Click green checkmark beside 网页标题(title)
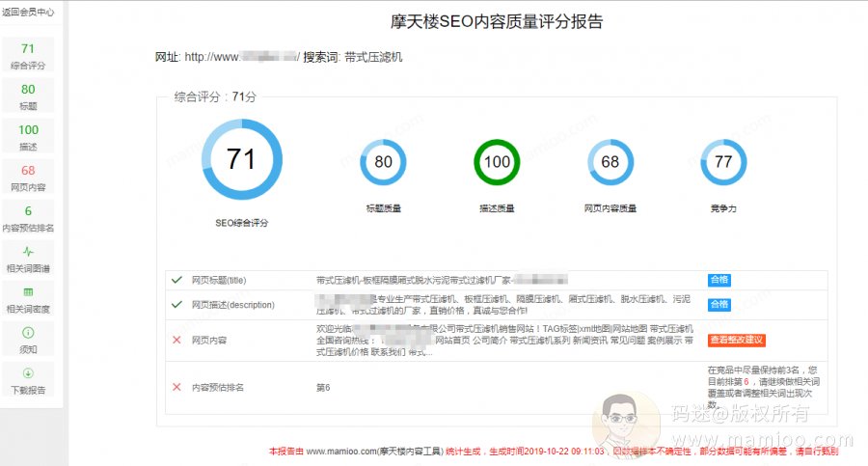The height and width of the screenshot is (466, 868). click(x=176, y=280)
